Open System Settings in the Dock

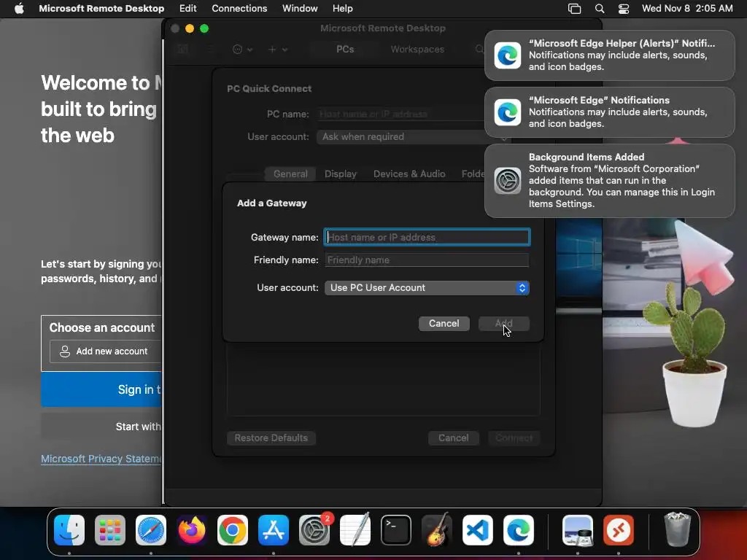(314, 529)
